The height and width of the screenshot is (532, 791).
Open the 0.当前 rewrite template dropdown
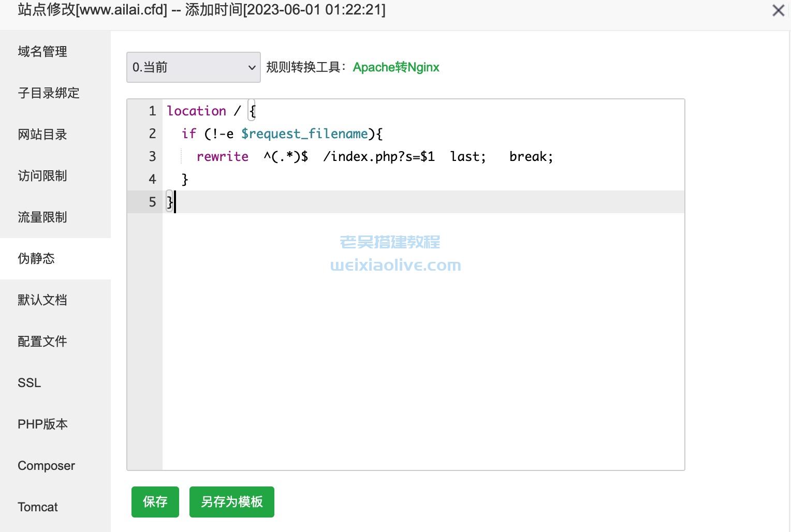[x=193, y=67]
